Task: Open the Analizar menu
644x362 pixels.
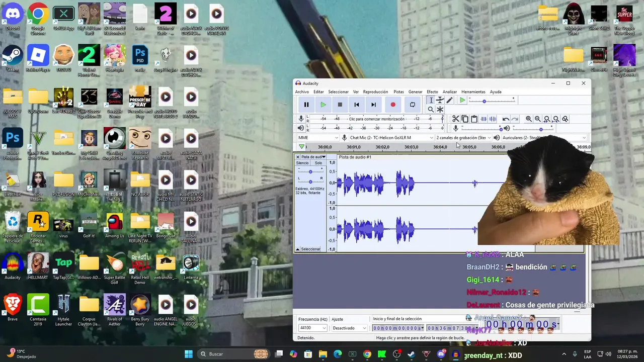Action: click(x=449, y=92)
